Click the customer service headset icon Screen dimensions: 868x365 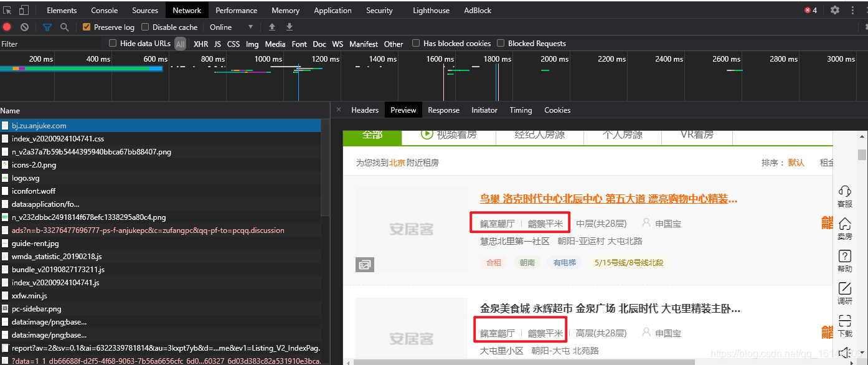pyautogui.click(x=845, y=191)
